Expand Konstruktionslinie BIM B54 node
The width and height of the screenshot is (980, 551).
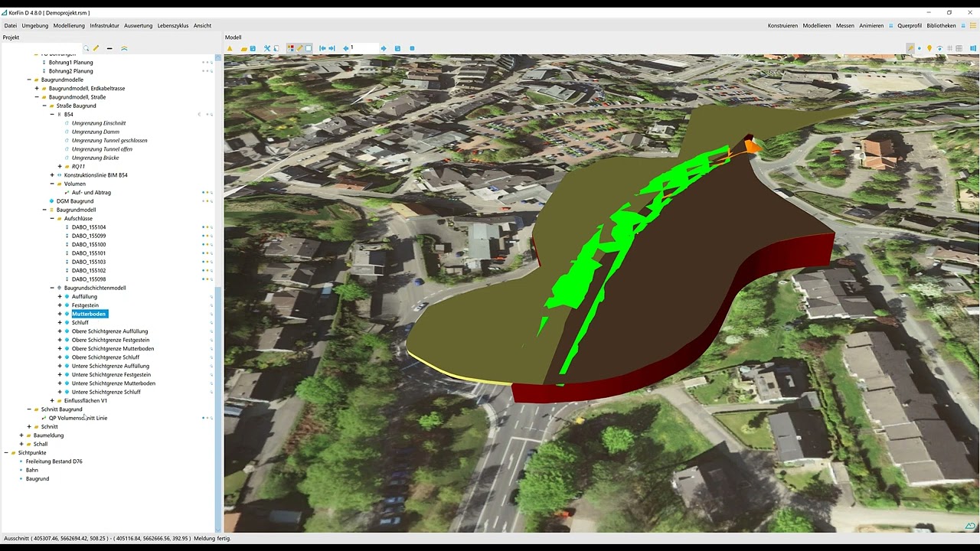tap(52, 175)
